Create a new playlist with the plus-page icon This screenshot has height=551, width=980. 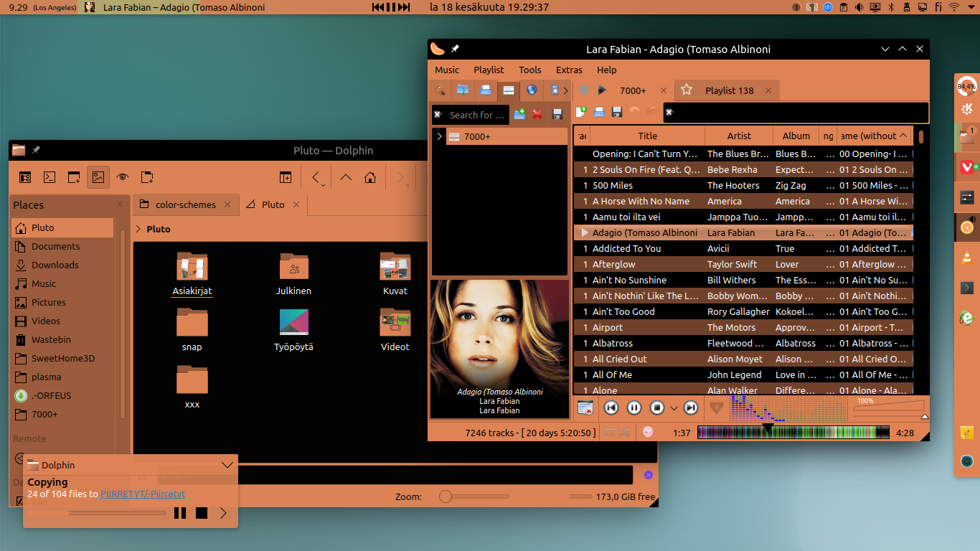581,111
